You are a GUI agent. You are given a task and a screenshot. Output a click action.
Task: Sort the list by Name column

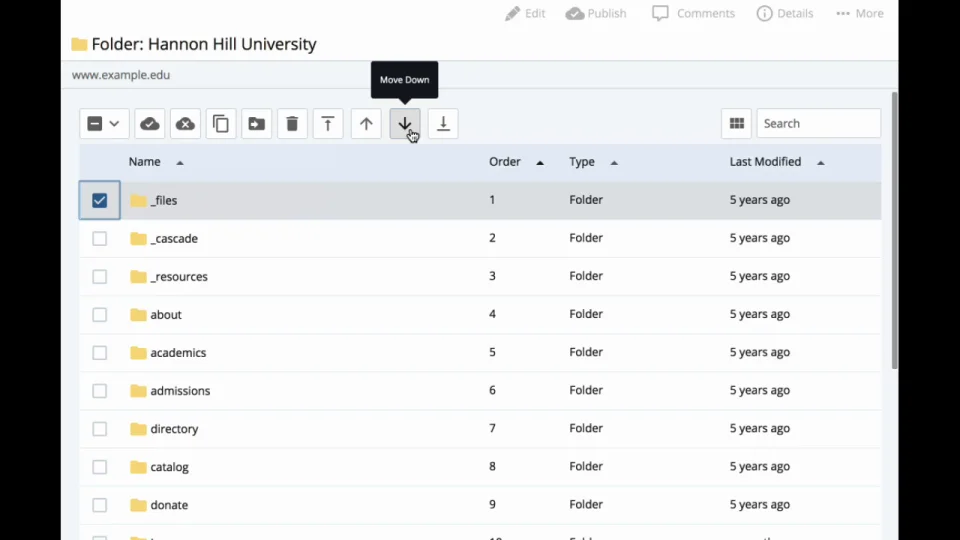pyautogui.click(x=145, y=162)
